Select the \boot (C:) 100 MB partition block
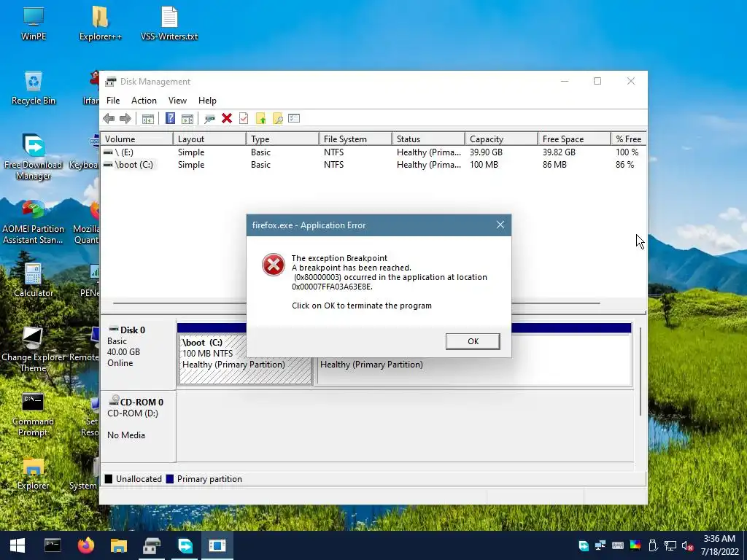This screenshot has height=560, width=747. 245,359
